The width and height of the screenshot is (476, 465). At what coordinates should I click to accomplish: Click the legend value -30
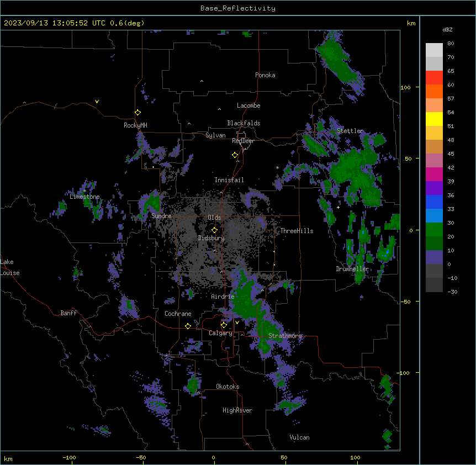point(452,292)
